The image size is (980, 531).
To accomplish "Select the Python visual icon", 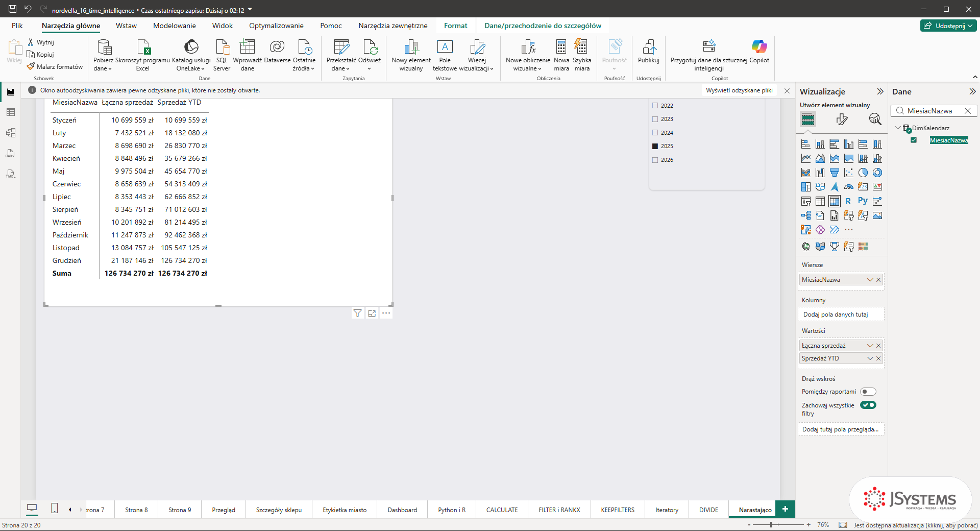I will [863, 201].
